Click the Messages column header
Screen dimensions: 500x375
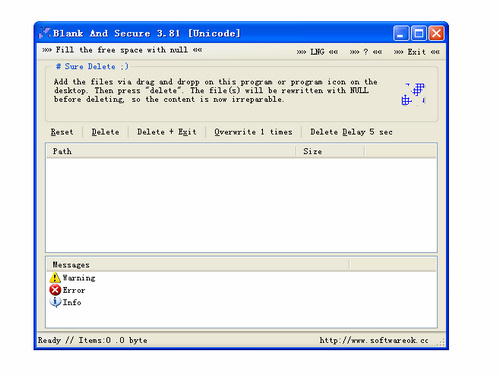pos(198,265)
